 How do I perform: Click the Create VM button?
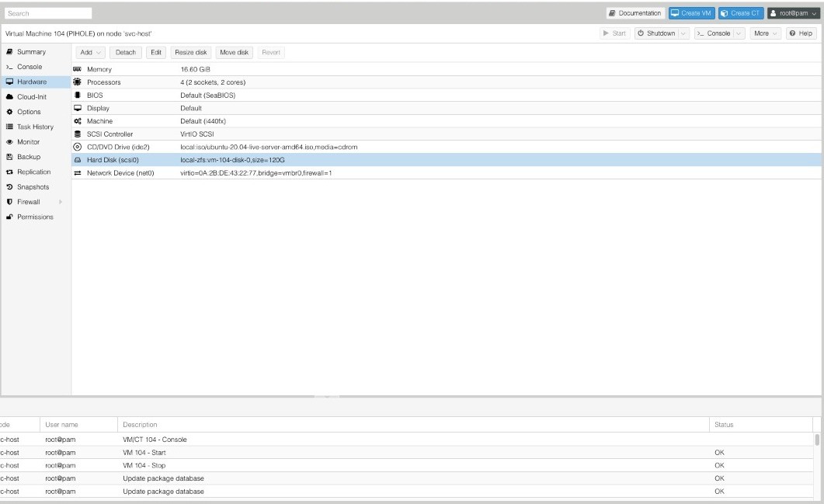[691, 13]
